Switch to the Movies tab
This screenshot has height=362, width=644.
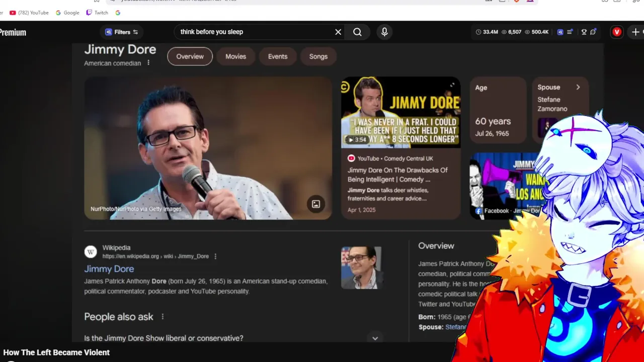tap(235, 56)
